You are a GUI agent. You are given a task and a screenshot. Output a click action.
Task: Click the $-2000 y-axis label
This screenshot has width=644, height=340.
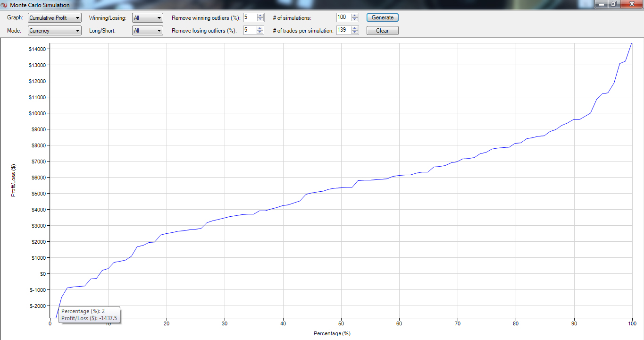[37, 306]
